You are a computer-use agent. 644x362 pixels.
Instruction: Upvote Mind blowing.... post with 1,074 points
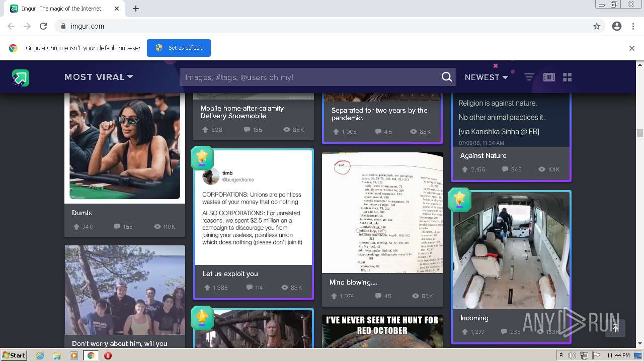[x=334, y=296]
